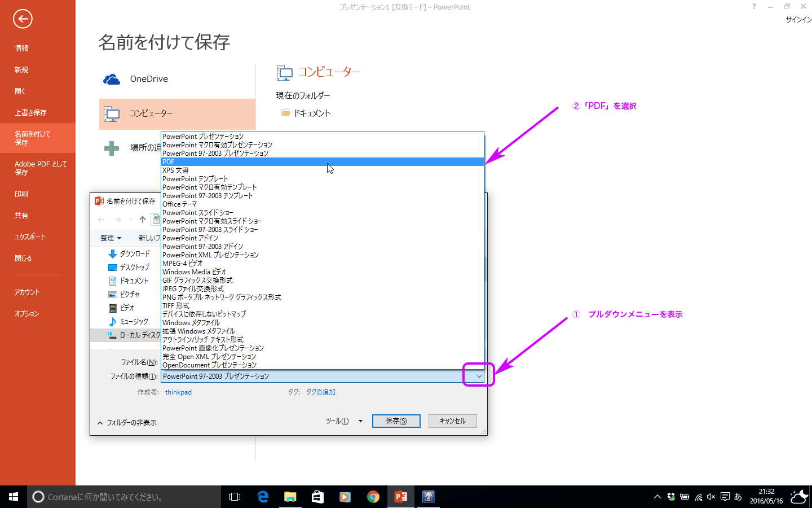Click タグの追加 link
The image size is (812, 508).
(x=321, y=392)
